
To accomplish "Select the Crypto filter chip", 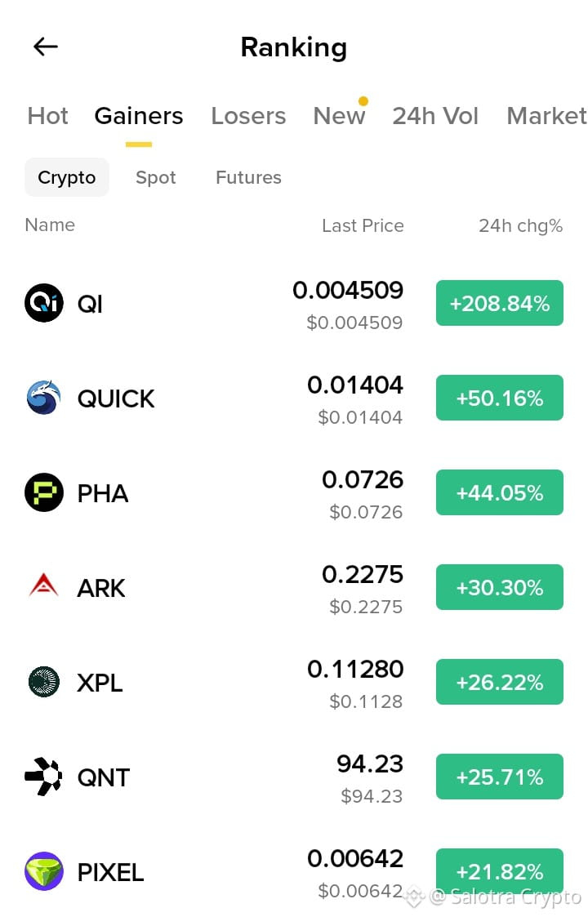I will (67, 177).
